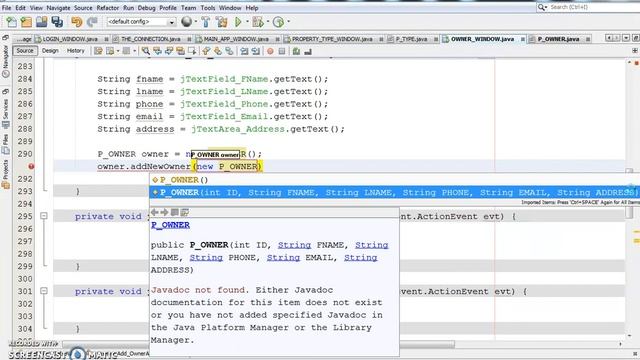The height and width of the screenshot is (360, 640).
Task: Click the Profile Project icon
Action: tap(278, 22)
